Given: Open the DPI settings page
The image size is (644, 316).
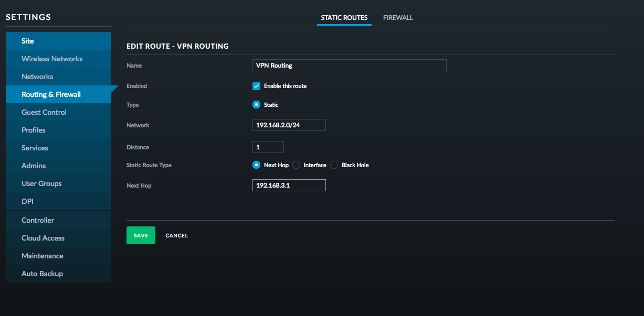Looking at the screenshot, I should [x=27, y=201].
